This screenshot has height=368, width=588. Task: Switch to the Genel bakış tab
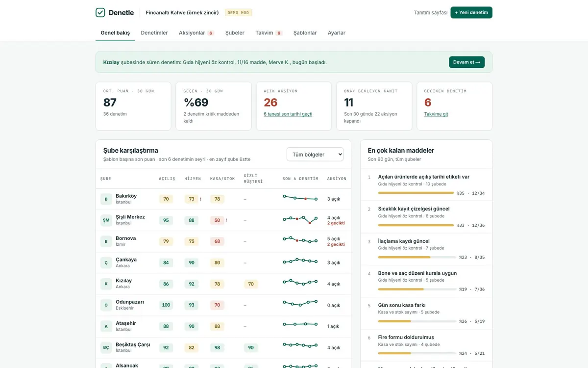pyautogui.click(x=115, y=33)
